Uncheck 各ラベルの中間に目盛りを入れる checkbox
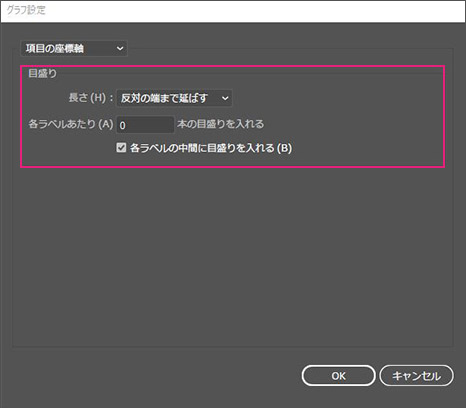This screenshot has width=466, height=408. click(x=121, y=147)
